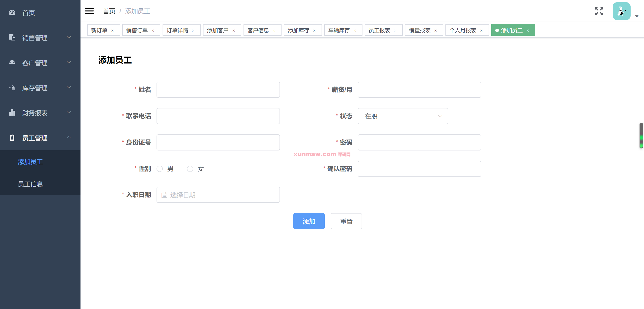Click the 库存管理 car icon
Screen dimensions: 644x309
12,87
